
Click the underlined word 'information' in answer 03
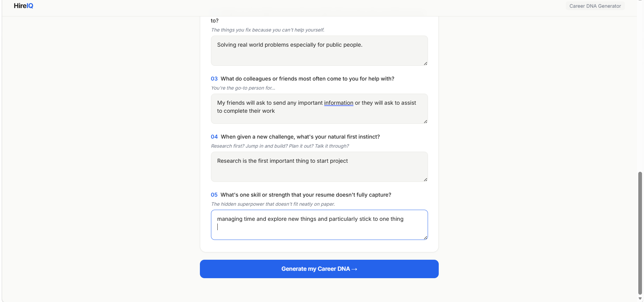click(x=339, y=103)
